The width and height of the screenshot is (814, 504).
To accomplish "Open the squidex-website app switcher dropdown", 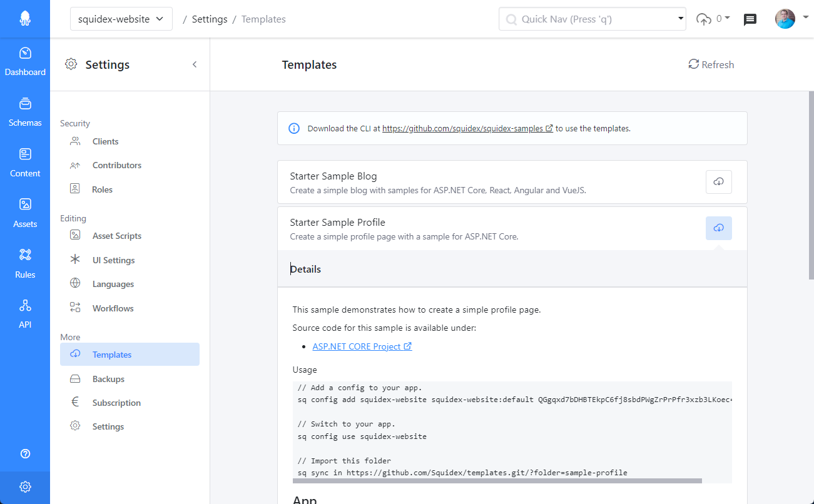I will 121,19.
